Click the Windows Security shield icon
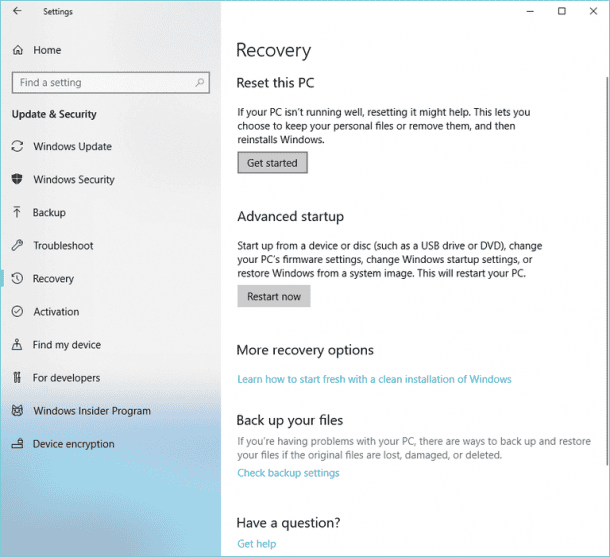Image resolution: width=610 pixels, height=557 pixels. pyautogui.click(x=17, y=180)
